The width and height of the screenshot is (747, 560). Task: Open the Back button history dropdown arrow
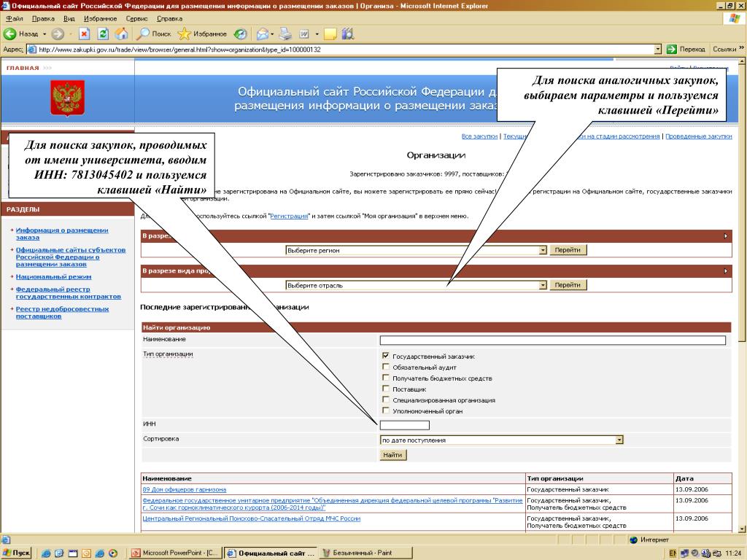coord(44,34)
